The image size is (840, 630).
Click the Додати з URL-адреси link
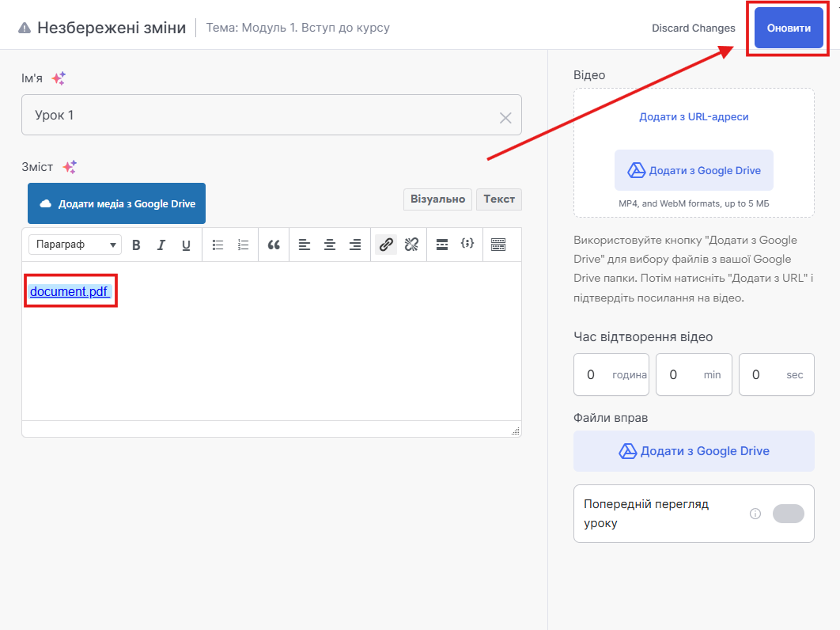[694, 116]
